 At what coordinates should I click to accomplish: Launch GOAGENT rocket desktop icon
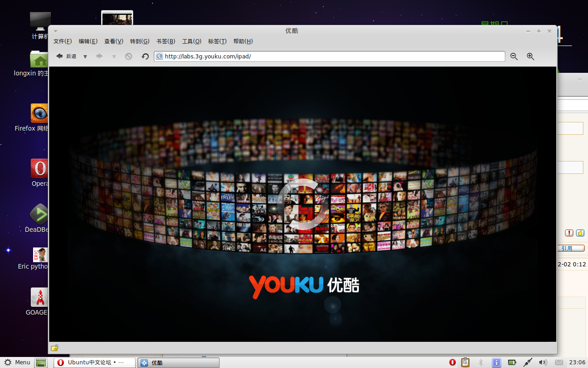[37, 302]
